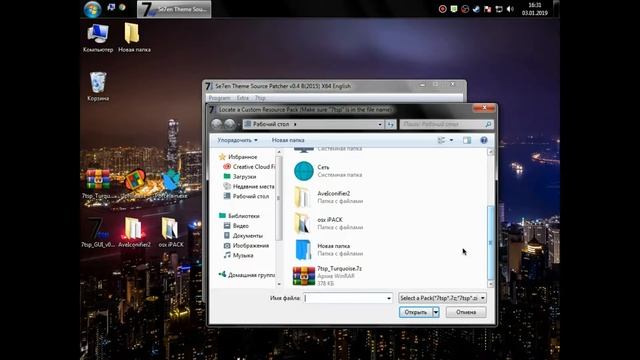The height and width of the screenshot is (360, 640).
Task: Select Видео library in sidebar
Action: [x=236, y=225]
